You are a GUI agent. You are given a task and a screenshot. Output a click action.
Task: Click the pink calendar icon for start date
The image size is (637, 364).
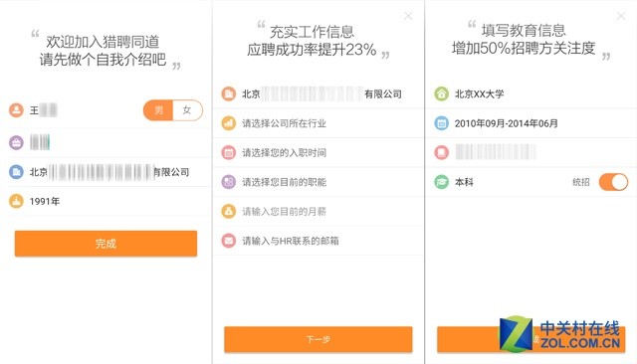click(x=229, y=152)
